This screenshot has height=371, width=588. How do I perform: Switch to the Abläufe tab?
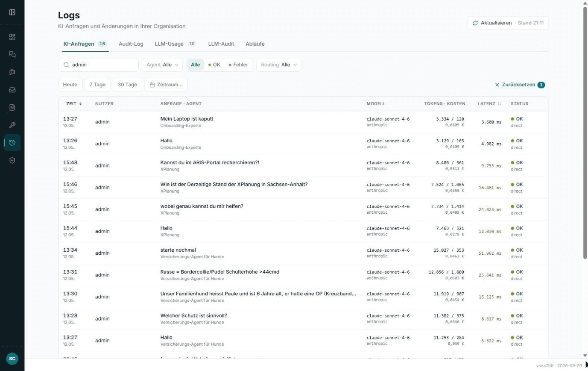[x=255, y=44]
